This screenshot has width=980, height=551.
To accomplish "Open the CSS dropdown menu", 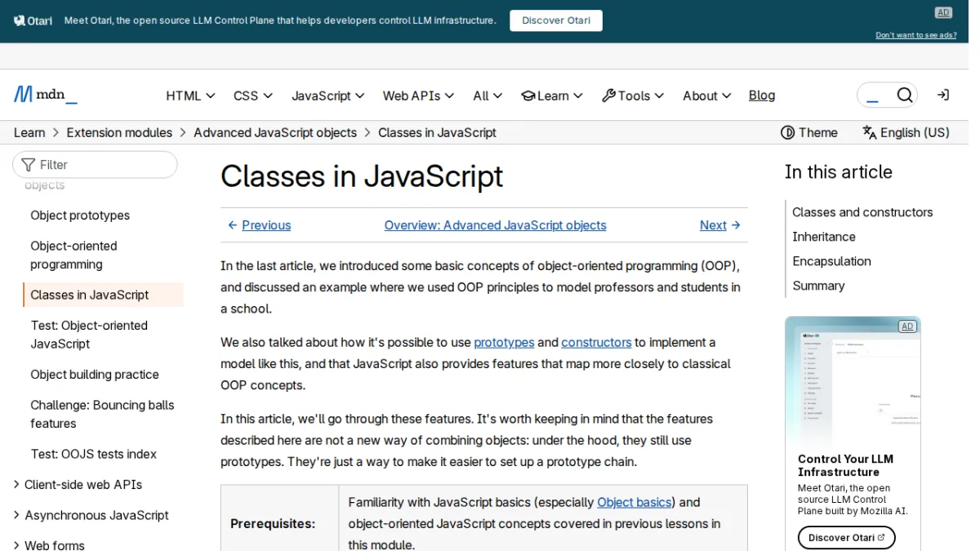I will pos(253,96).
